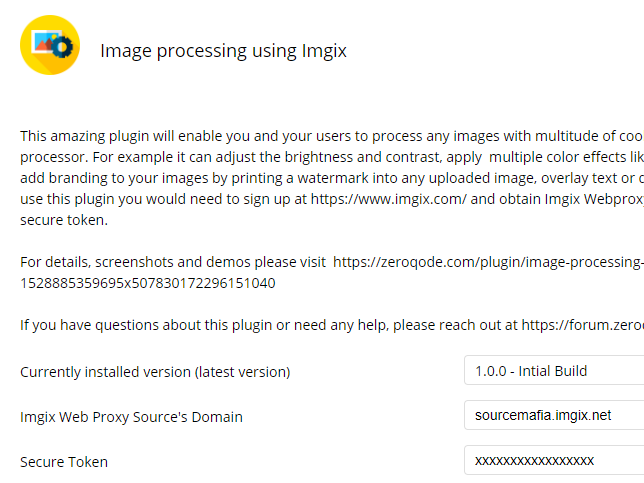Click 'If you have questions' help sentence
Viewport: 644px width, 483px height.
click(332, 325)
